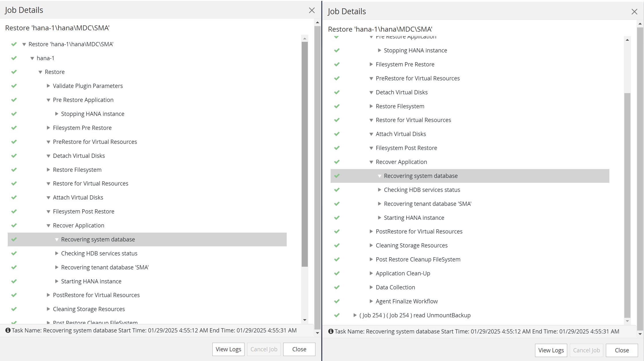Viewport: 644px width, 361px height.
Task: Click checkmark next to left Cleaning Storage Resources
Action: point(14,309)
